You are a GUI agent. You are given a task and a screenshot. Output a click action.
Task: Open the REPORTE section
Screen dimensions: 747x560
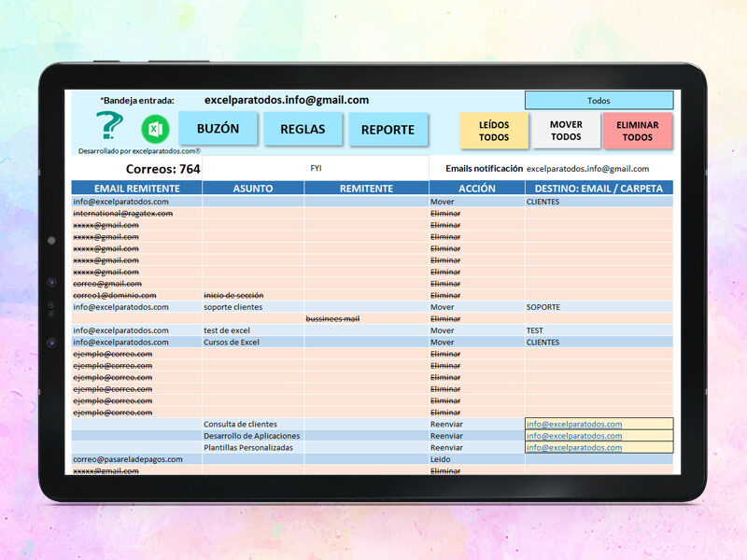click(x=388, y=130)
